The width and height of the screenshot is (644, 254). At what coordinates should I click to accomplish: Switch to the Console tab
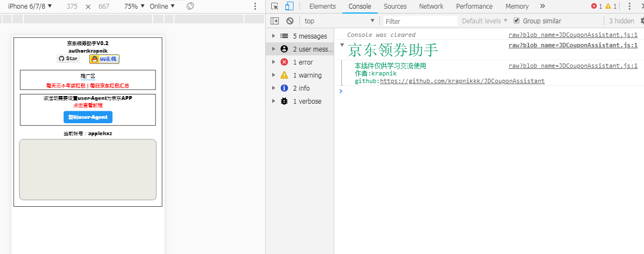(x=360, y=6)
